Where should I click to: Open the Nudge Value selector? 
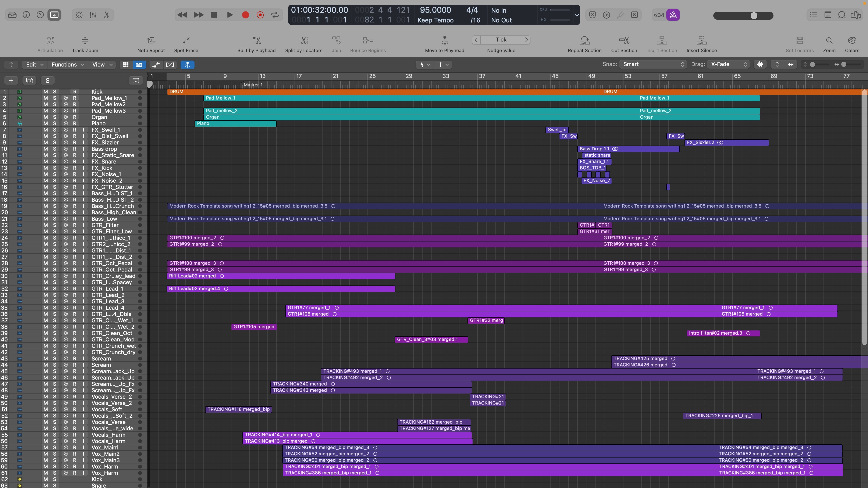(501, 39)
